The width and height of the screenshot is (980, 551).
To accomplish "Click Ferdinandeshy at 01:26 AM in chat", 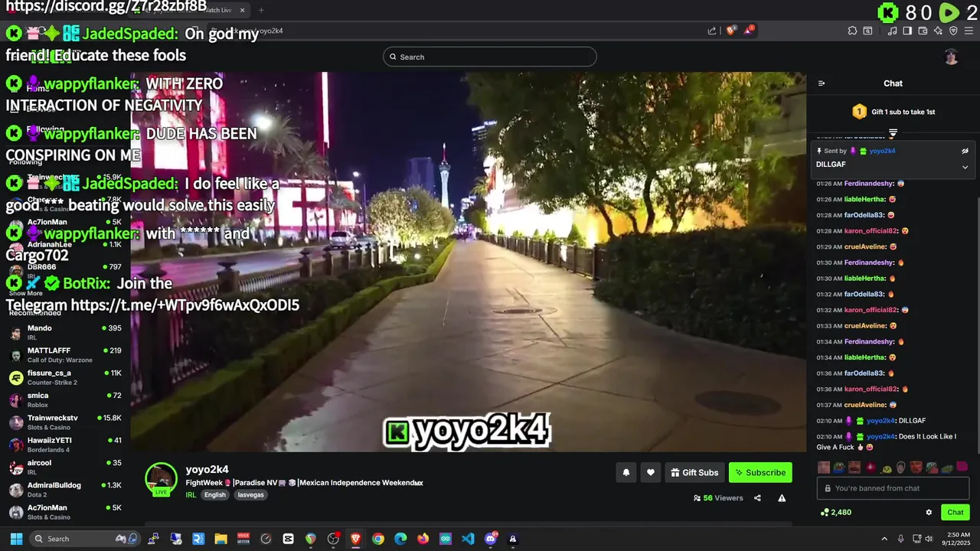I will [869, 184].
